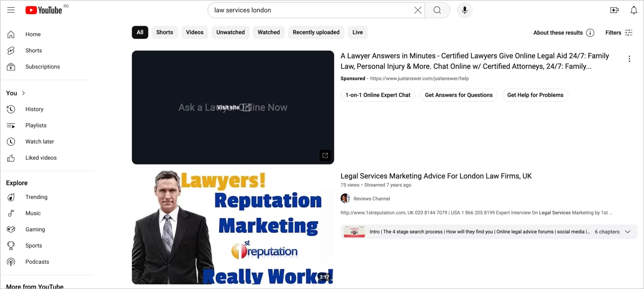Go to Subscriptions in sidebar
This screenshot has width=644, height=289.
(43, 66)
